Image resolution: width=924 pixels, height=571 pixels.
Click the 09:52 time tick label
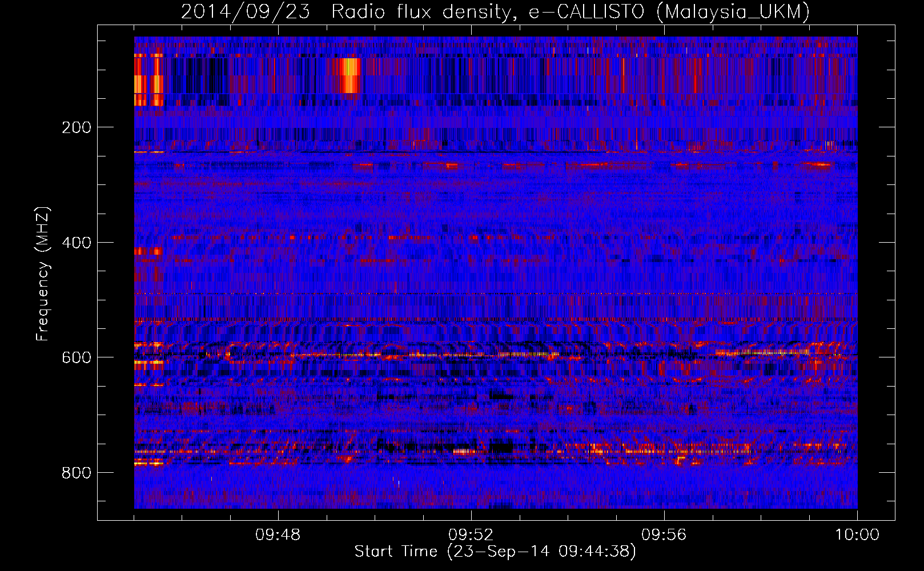pos(471,535)
